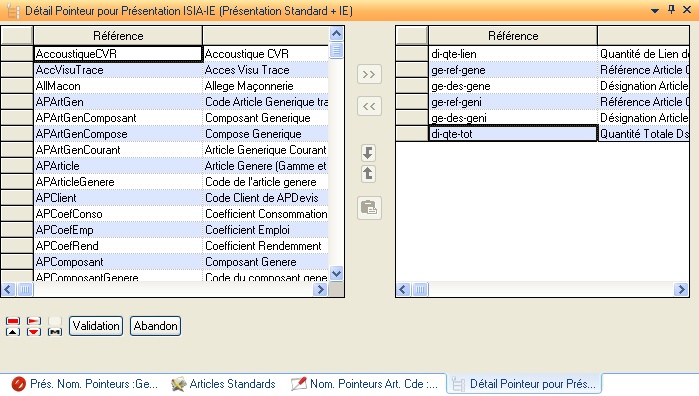This screenshot has height=396, width=699.
Task: Click left list vertical scrollbar down arrow
Action: tap(336, 273)
